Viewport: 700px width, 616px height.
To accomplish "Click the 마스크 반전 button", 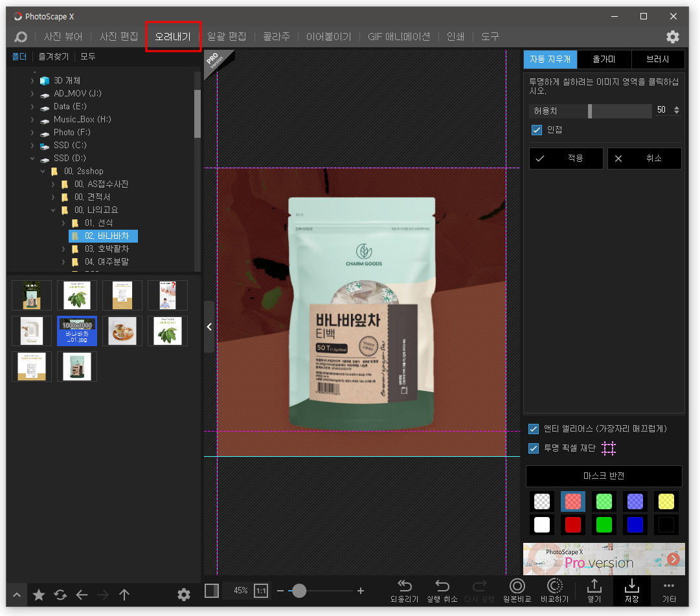I will [604, 476].
